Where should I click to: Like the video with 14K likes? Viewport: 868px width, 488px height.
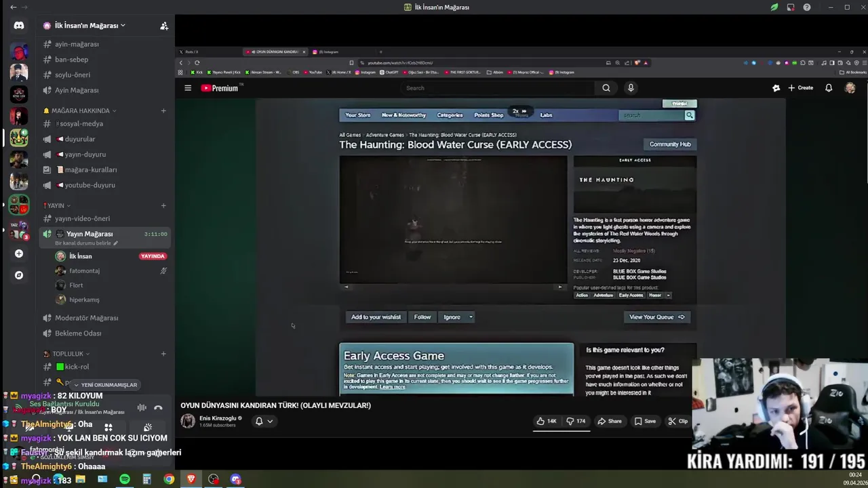[x=547, y=421]
